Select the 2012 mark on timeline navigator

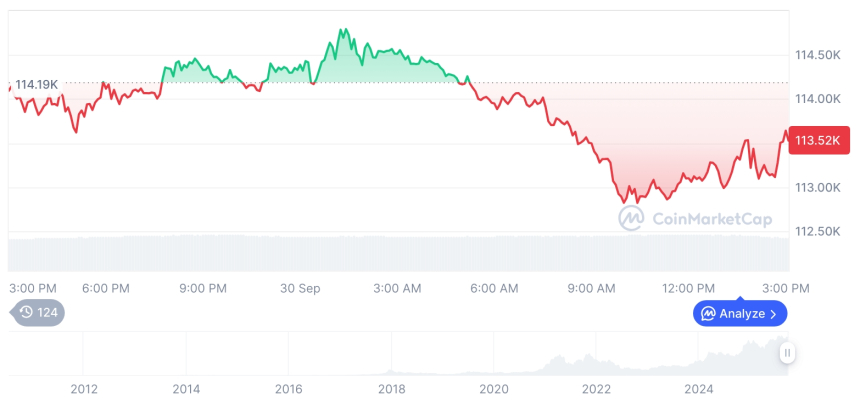click(84, 389)
